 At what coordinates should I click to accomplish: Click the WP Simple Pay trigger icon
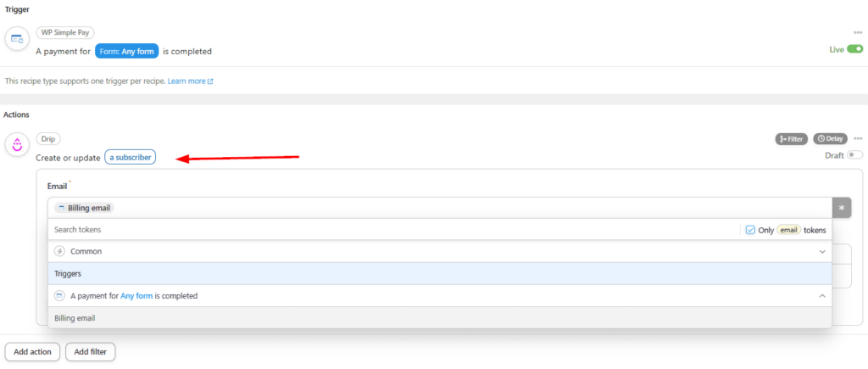[x=17, y=39]
